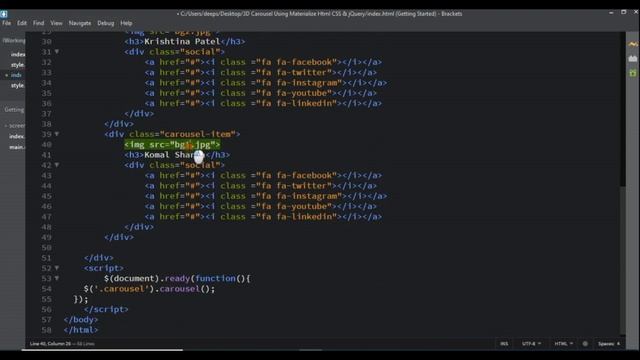640x360 pixels.
Task: Click the window title path text
Action: 320,14
